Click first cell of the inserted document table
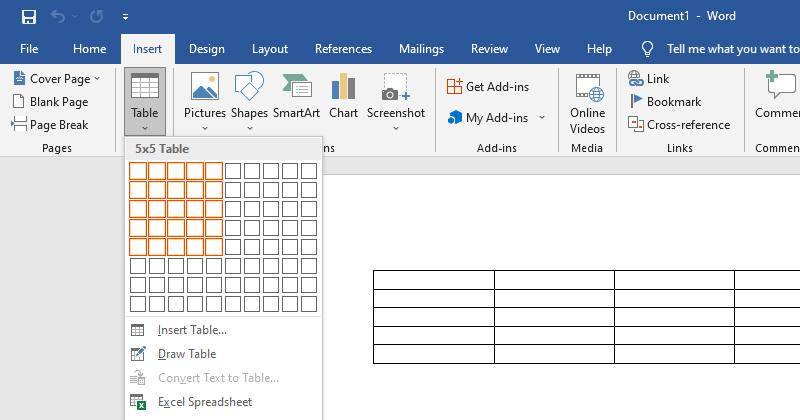This screenshot has height=420, width=800. [434, 280]
